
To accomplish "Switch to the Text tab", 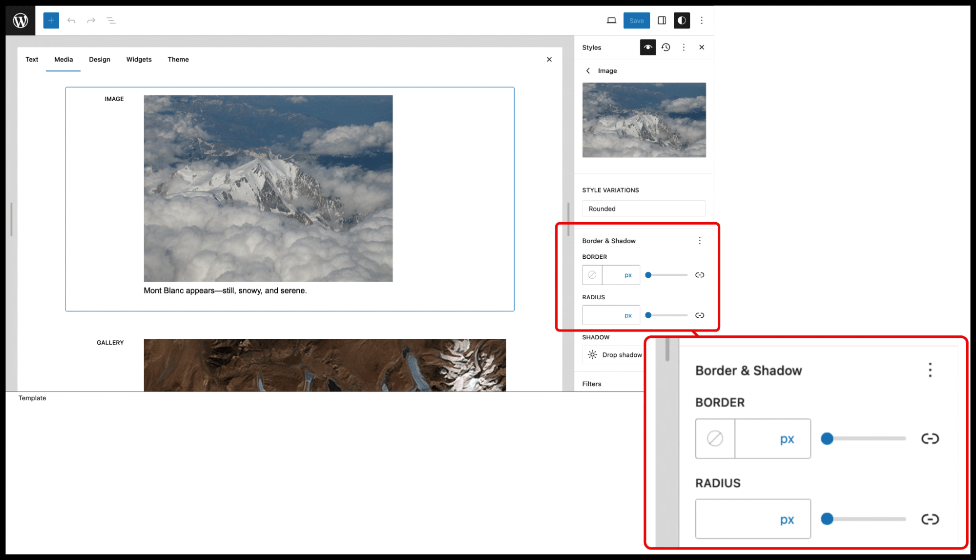I will [32, 60].
